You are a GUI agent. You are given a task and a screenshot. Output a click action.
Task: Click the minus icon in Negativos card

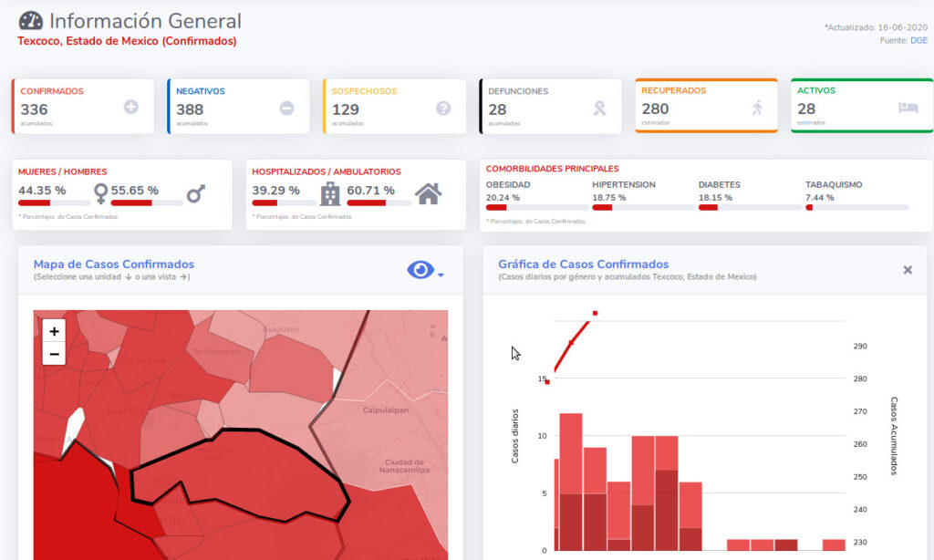[x=286, y=108]
